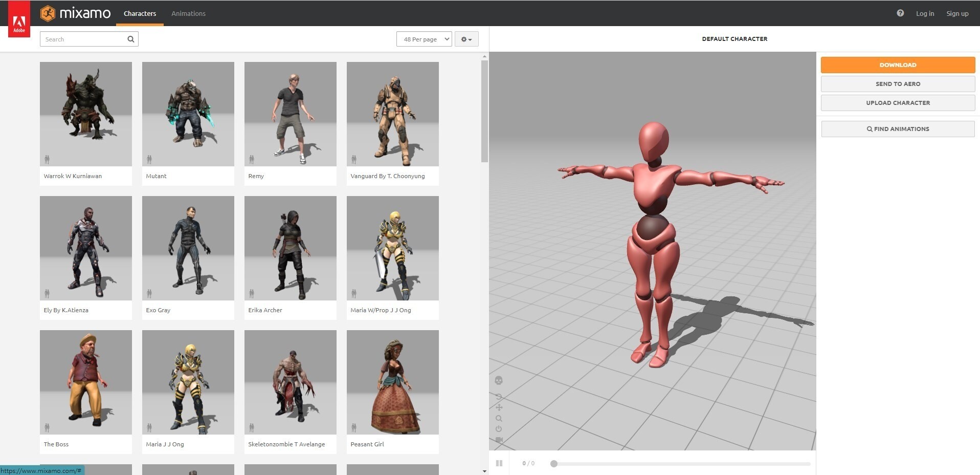980x475 pixels.
Task: Select the zoom magnifier tool in the viewer
Action: pyautogui.click(x=499, y=418)
